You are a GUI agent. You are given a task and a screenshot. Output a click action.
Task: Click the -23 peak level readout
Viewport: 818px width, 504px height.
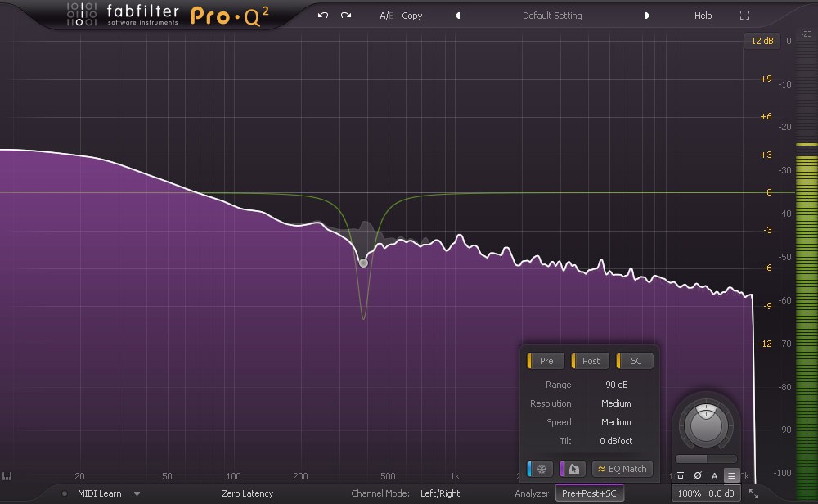tap(807, 34)
